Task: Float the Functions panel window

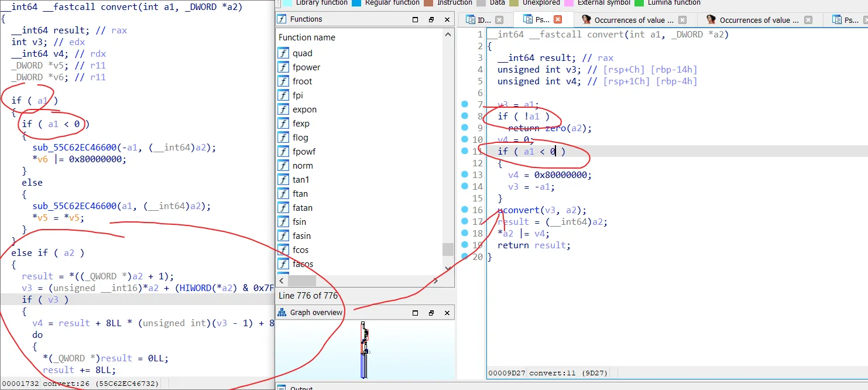Action: tap(431, 19)
